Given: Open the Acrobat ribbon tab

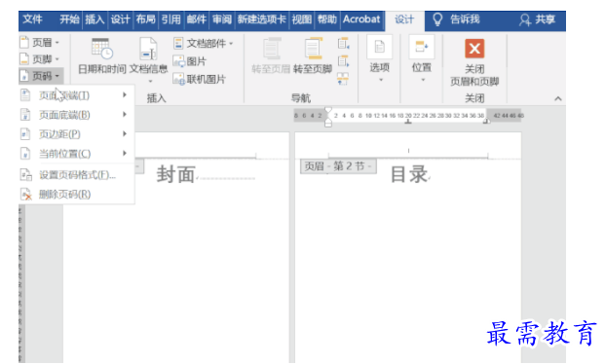Looking at the screenshot, I should [361, 19].
